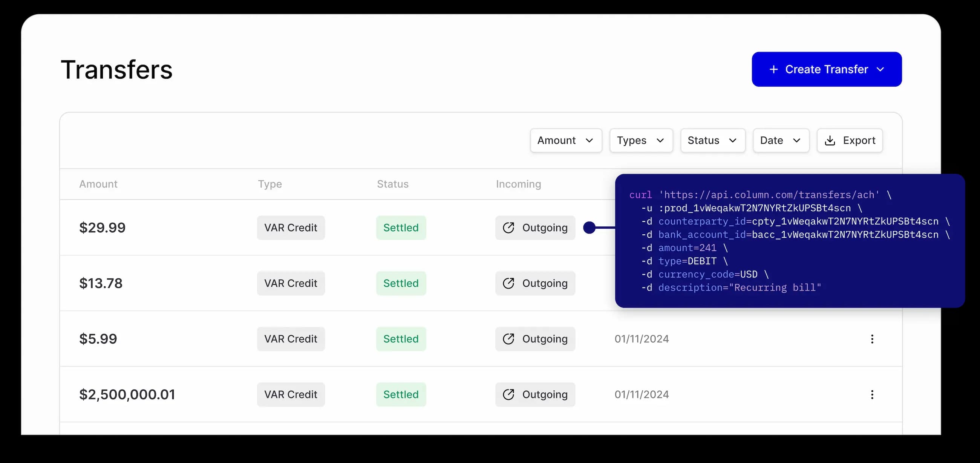Click the Status column header
Viewport: 980px width, 463px height.
[392, 184]
